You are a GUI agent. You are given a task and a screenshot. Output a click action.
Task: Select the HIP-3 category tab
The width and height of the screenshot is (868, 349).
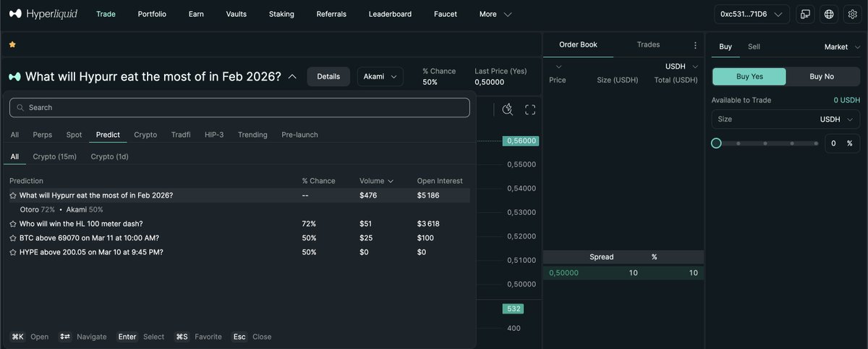[x=214, y=135]
